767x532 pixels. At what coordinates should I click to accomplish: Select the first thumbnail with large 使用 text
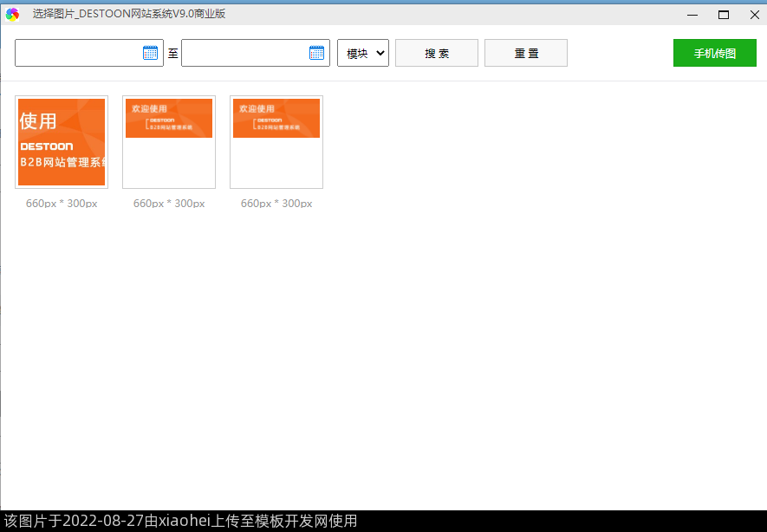click(x=62, y=142)
